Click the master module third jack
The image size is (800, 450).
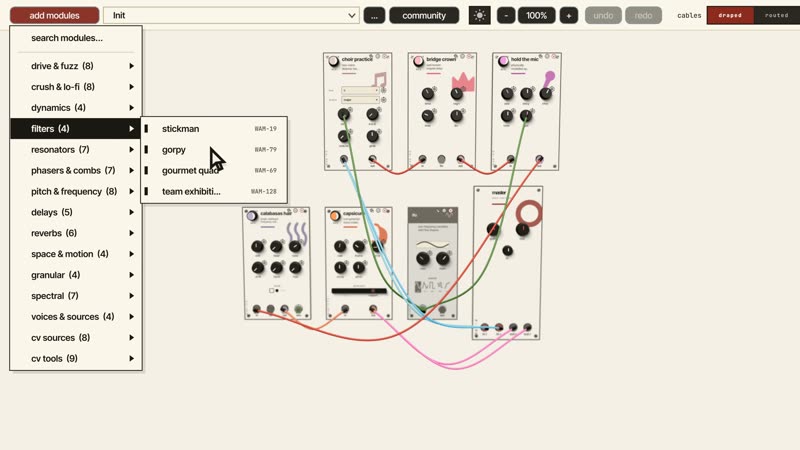pyautogui.click(x=513, y=327)
